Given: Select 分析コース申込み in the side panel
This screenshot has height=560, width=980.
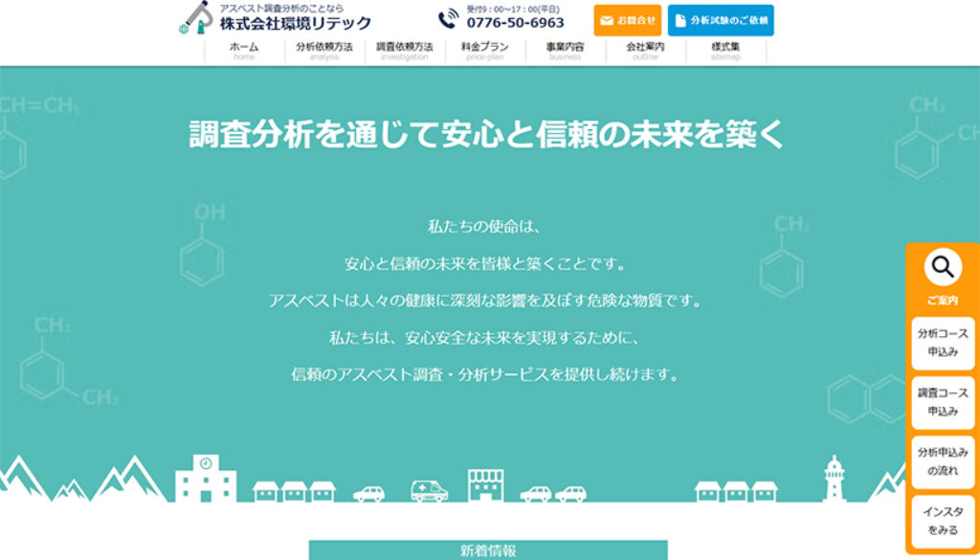Looking at the screenshot, I should tap(943, 343).
